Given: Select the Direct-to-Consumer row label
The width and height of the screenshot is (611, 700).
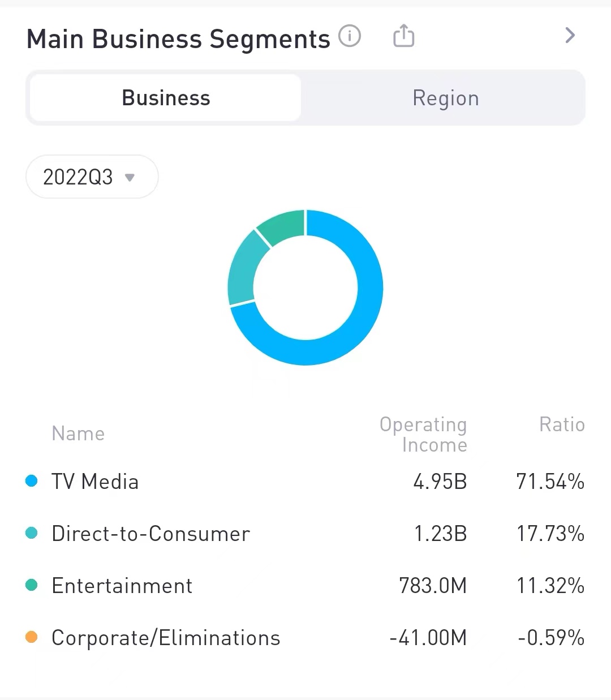Looking at the screenshot, I should click(150, 534).
